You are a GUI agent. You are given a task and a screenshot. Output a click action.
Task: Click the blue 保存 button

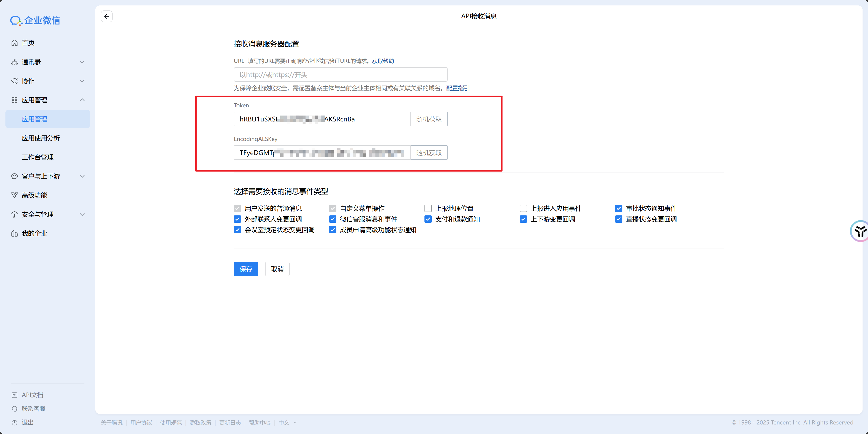tap(246, 269)
